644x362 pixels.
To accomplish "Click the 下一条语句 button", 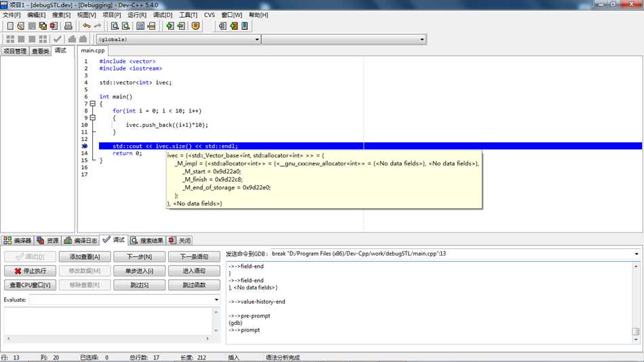I will coord(194,257).
